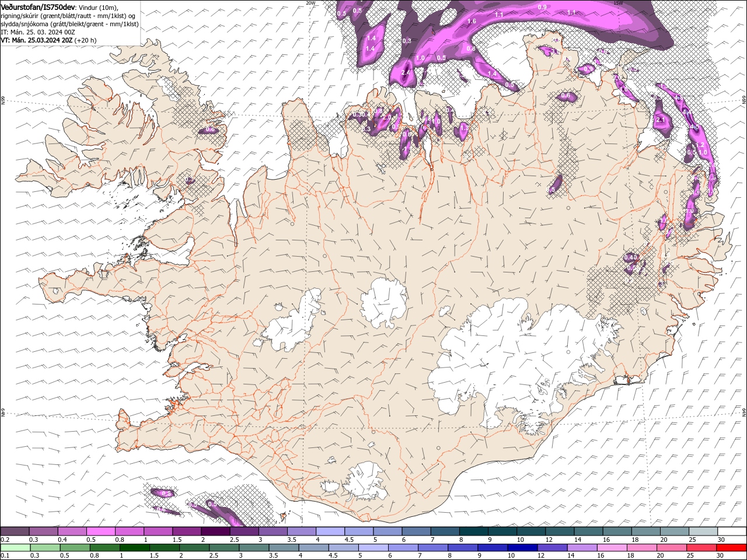The width and height of the screenshot is (747, 560).
Task: Click the init time 'IT: Mán. 25. 03. 2024 00Z'
Action: (x=37, y=32)
